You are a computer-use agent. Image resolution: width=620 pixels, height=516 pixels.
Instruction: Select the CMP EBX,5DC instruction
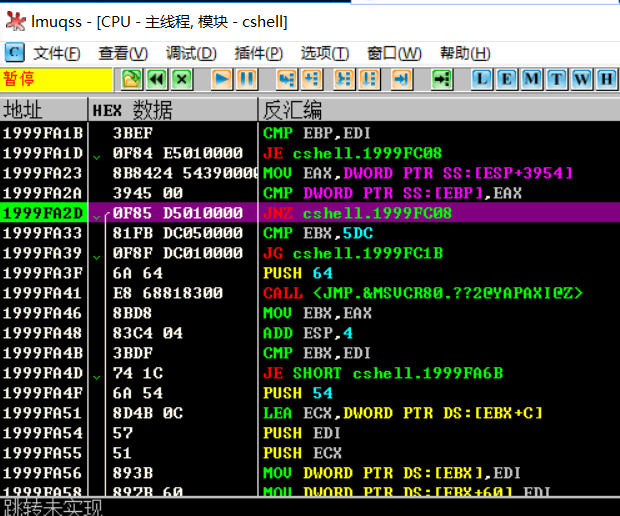[x=318, y=233]
